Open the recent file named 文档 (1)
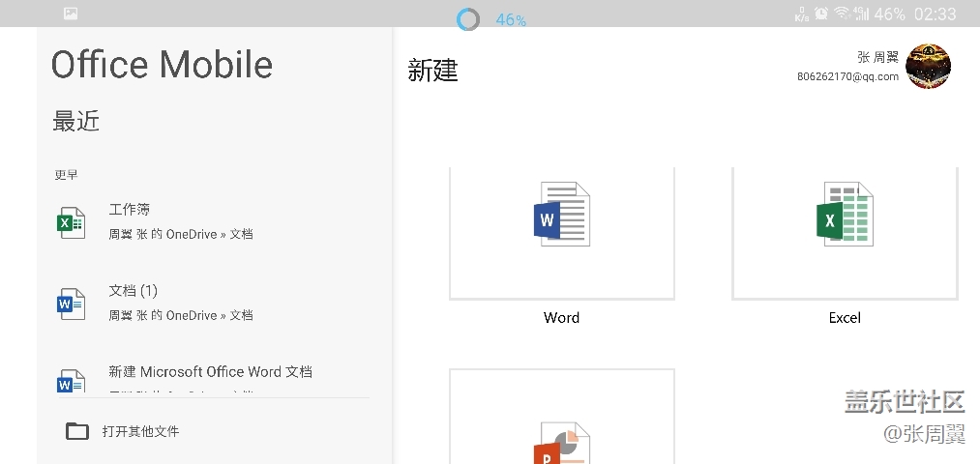The height and width of the screenshot is (464, 980). [134, 290]
